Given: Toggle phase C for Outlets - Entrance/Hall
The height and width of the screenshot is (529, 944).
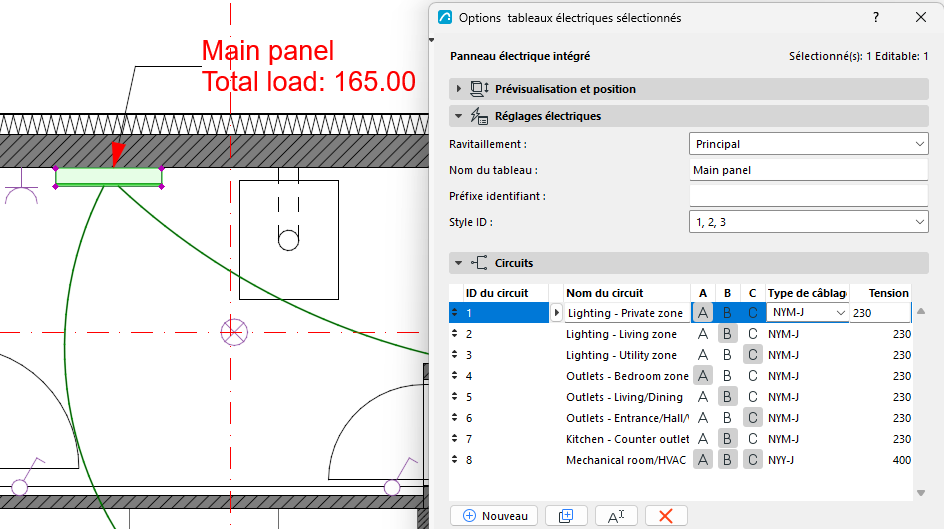Looking at the screenshot, I should point(753,418).
